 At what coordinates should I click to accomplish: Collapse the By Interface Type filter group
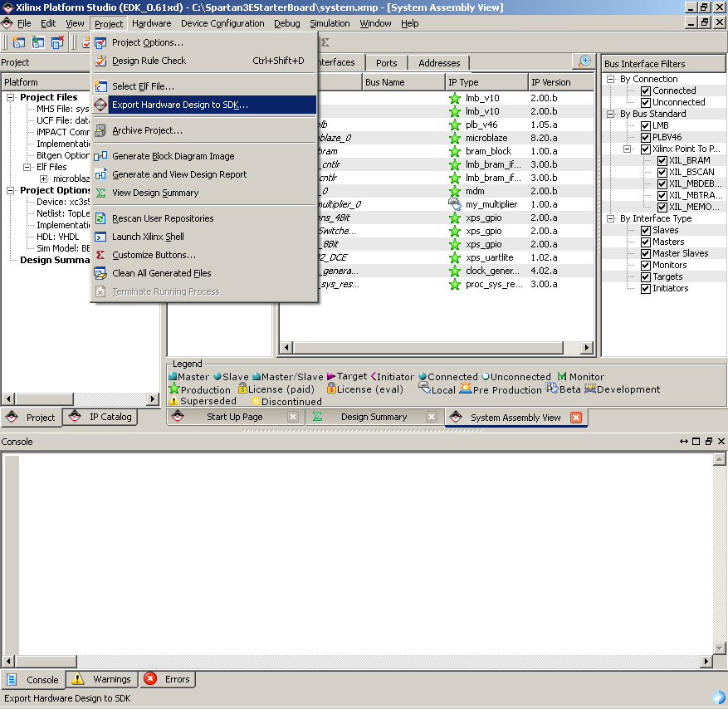(x=610, y=218)
